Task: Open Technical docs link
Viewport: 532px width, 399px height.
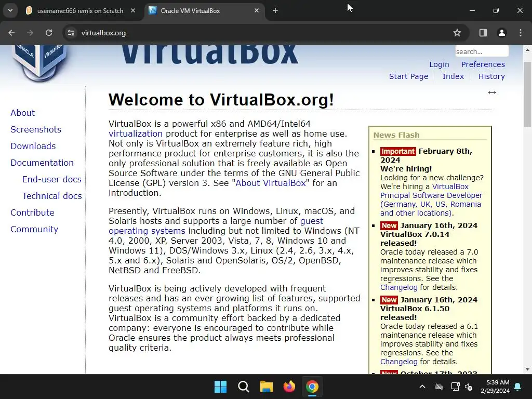Action: [x=52, y=196]
